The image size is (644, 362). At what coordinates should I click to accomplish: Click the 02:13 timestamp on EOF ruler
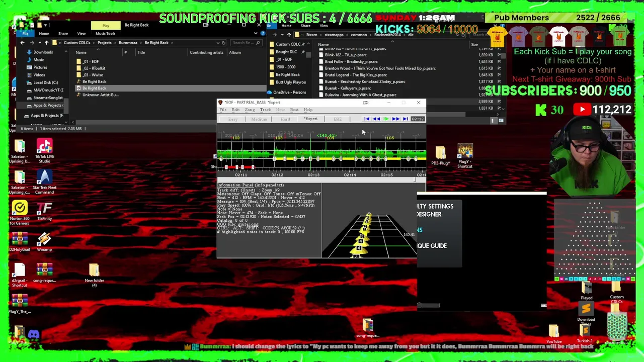313,175
